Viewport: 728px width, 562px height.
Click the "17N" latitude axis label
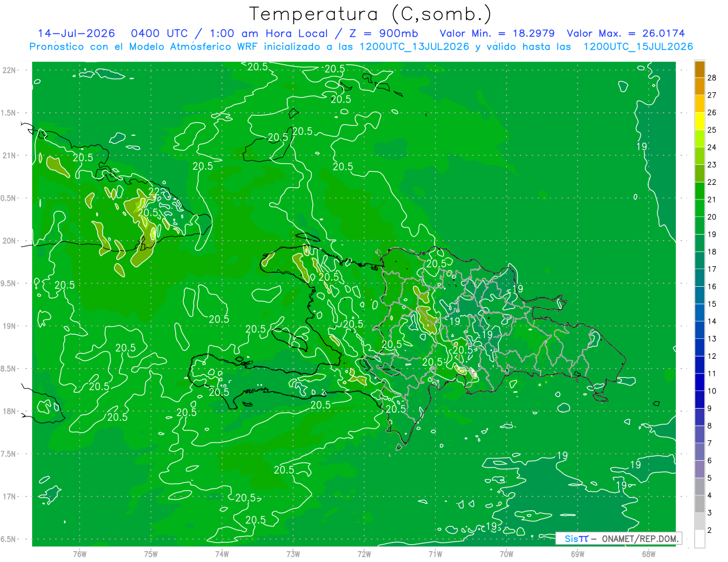coord(8,497)
